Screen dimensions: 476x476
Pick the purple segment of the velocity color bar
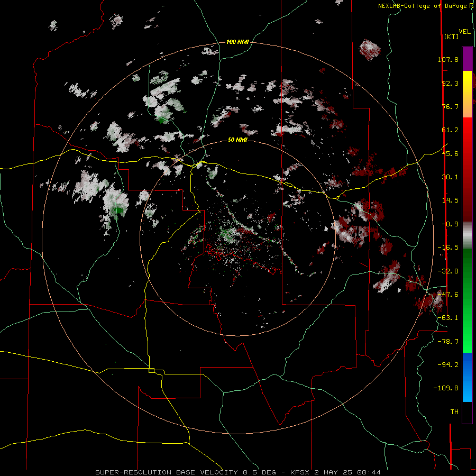point(467,59)
